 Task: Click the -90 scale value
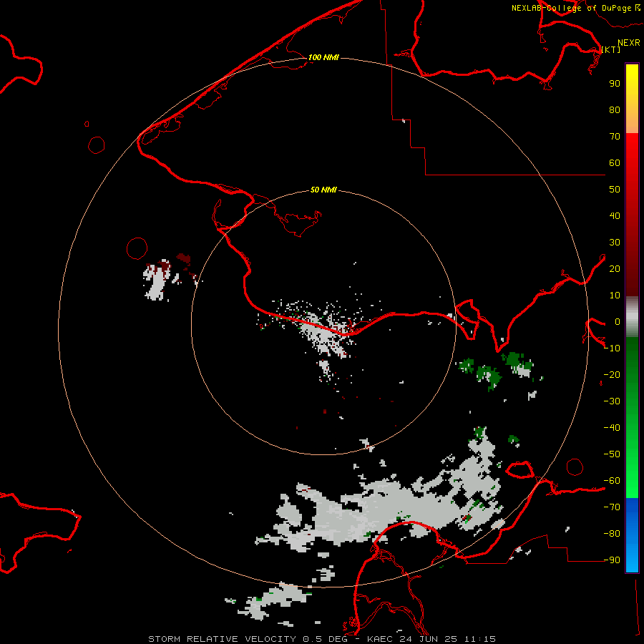coord(612,560)
